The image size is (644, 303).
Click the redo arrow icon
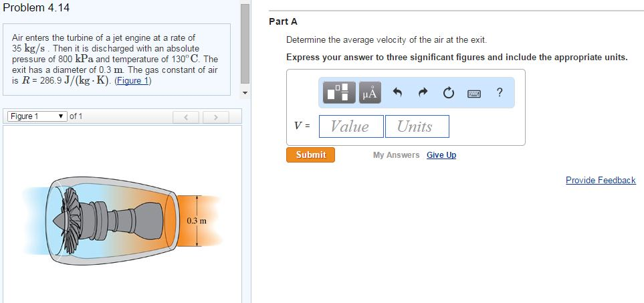pos(423,93)
